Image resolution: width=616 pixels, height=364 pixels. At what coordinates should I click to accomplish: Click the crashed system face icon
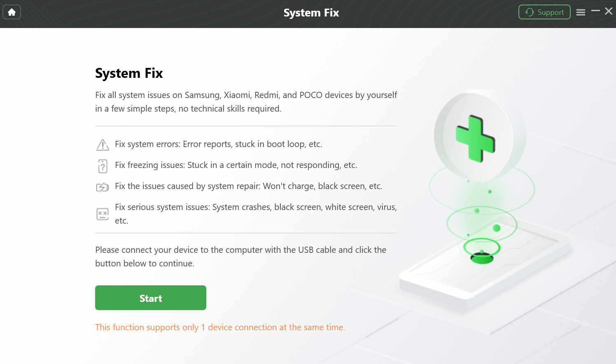coord(103,214)
